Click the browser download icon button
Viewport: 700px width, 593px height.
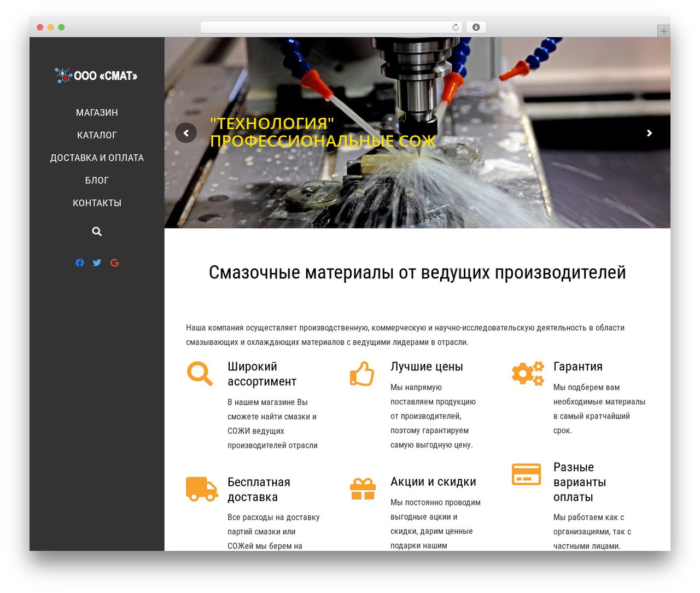[x=476, y=27]
